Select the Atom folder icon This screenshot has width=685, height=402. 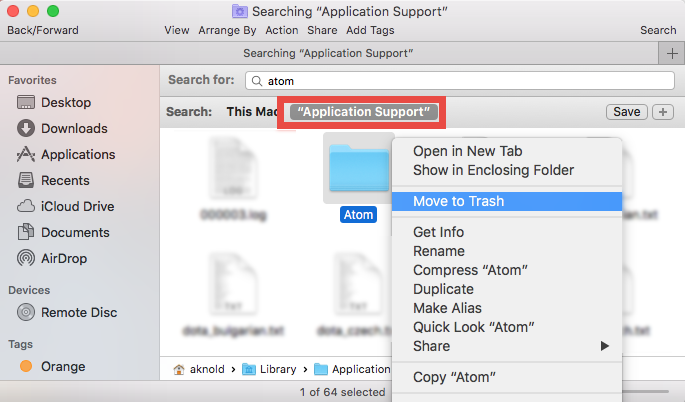(x=359, y=168)
